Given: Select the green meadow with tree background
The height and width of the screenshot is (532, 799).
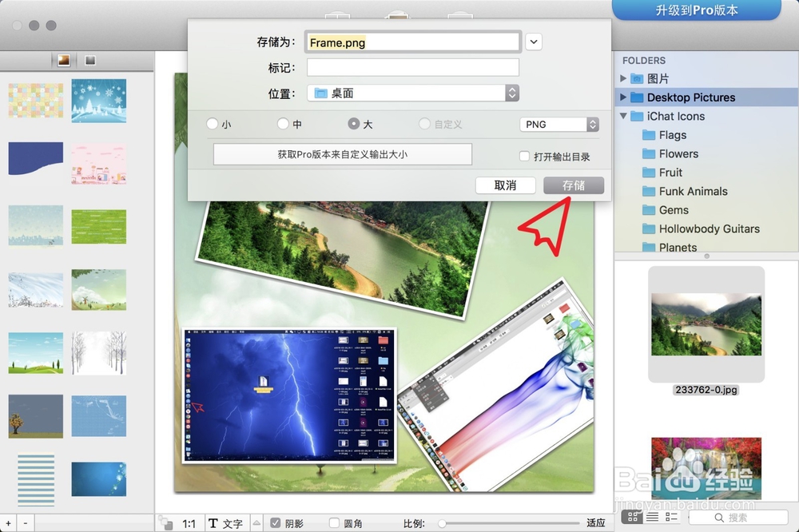Looking at the screenshot, I should pyautogui.click(x=99, y=290).
